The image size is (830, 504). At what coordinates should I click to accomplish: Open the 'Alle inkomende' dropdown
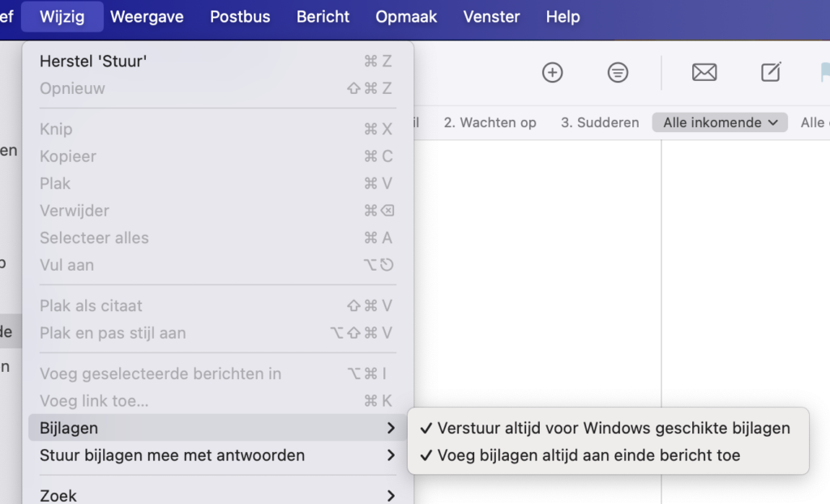coord(720,122)
